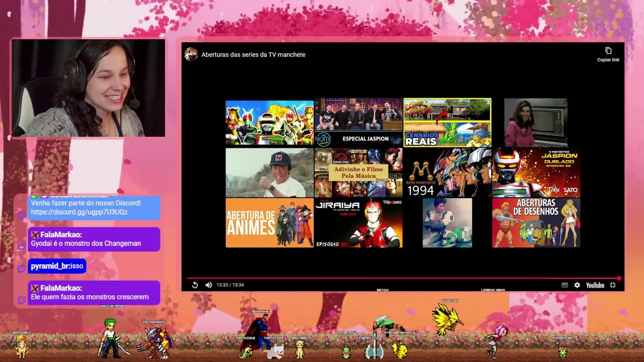The height and width of the screenshot is (362, 644).
Task: Open the Cenários Reais Street Fighter video
Action: [447, 123]
